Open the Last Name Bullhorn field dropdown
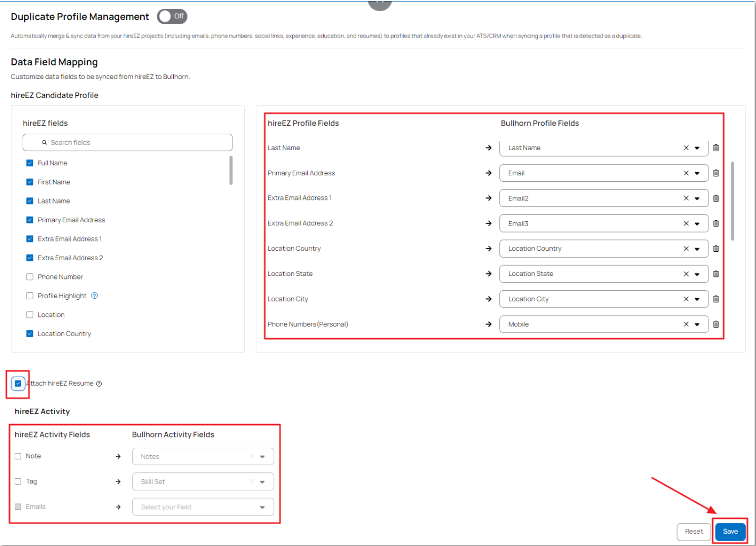The width and height of the screenshot is (756, 546). click(697, 148)
